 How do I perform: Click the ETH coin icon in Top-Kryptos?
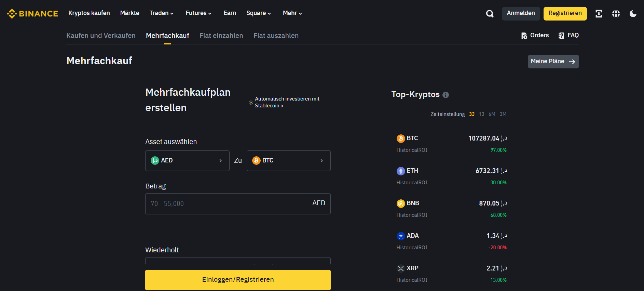pyautogui.click(x=401, y=171)
